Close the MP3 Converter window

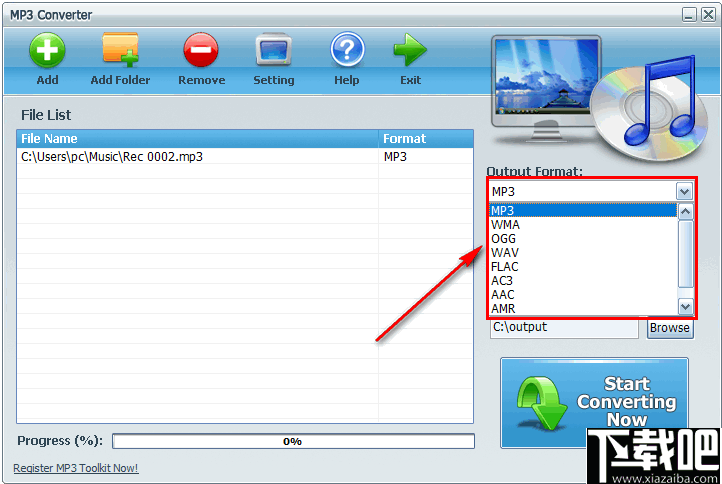pyautogui.click(x=708, y=15)
